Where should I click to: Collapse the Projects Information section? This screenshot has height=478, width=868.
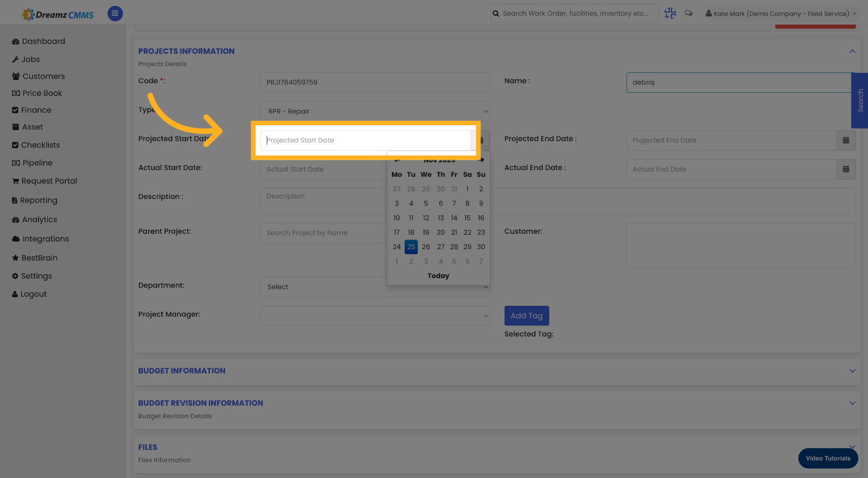852,51
